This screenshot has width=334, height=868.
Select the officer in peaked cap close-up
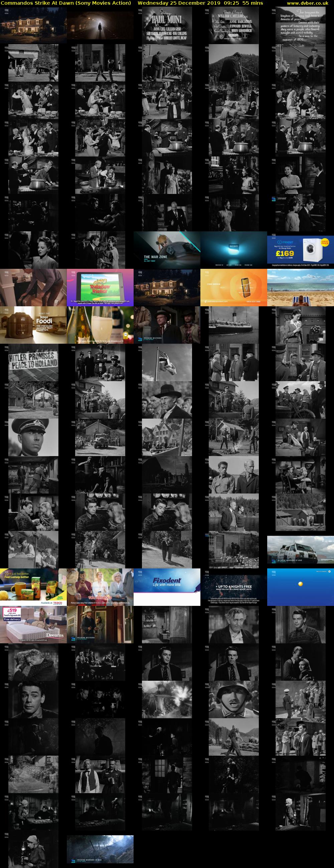coord(33,437)
